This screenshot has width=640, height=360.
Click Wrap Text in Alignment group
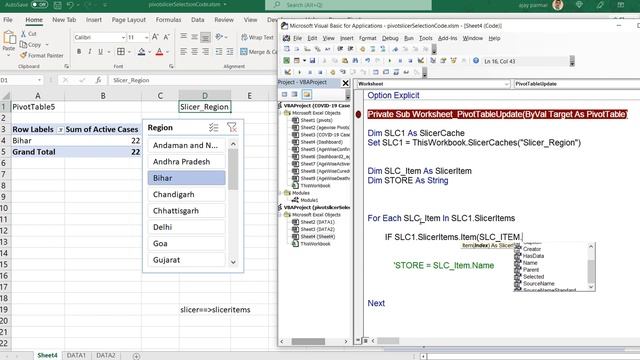[x=257, y=37]
